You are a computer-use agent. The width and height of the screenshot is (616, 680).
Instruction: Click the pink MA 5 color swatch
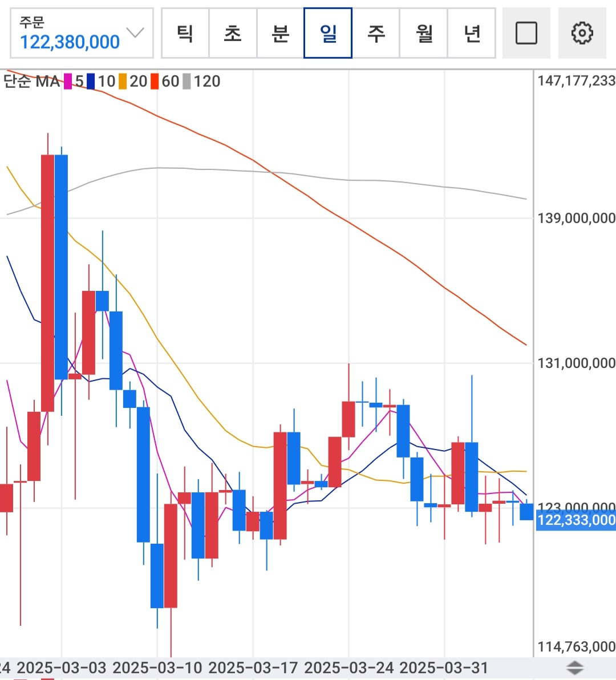68,81
